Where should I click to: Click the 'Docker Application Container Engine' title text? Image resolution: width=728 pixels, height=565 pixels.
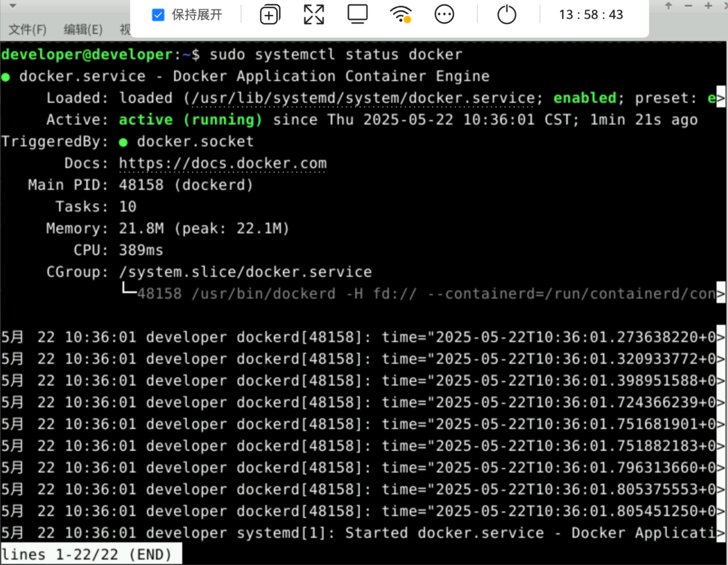[331, 76]
